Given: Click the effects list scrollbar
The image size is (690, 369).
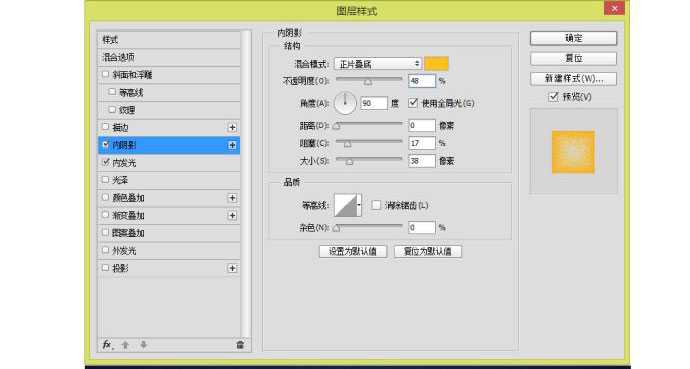Looking at the screenshot, I should click(x=246, y=185).
